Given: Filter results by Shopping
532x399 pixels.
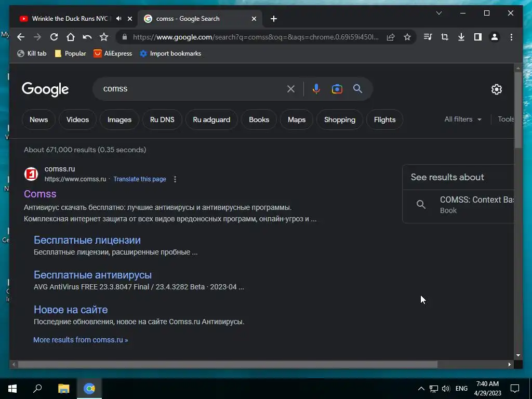Looking at the screenshot, I should [340, 119].
